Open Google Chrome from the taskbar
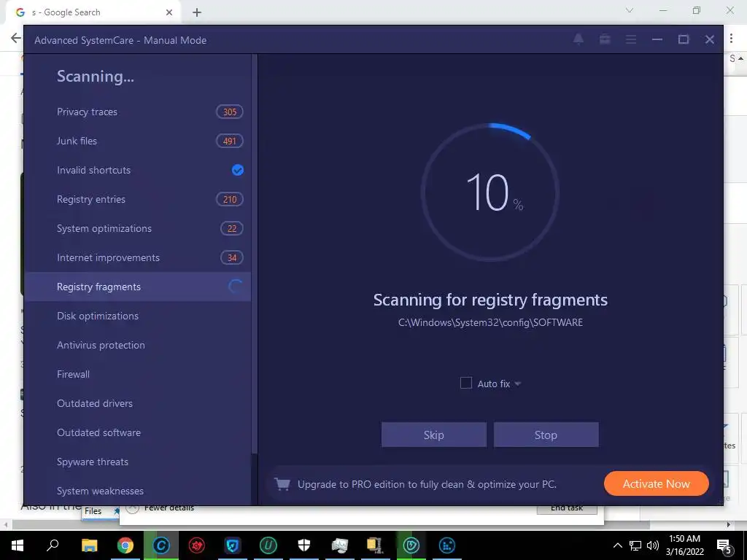 pyautogui.click(x=125, y=545)
